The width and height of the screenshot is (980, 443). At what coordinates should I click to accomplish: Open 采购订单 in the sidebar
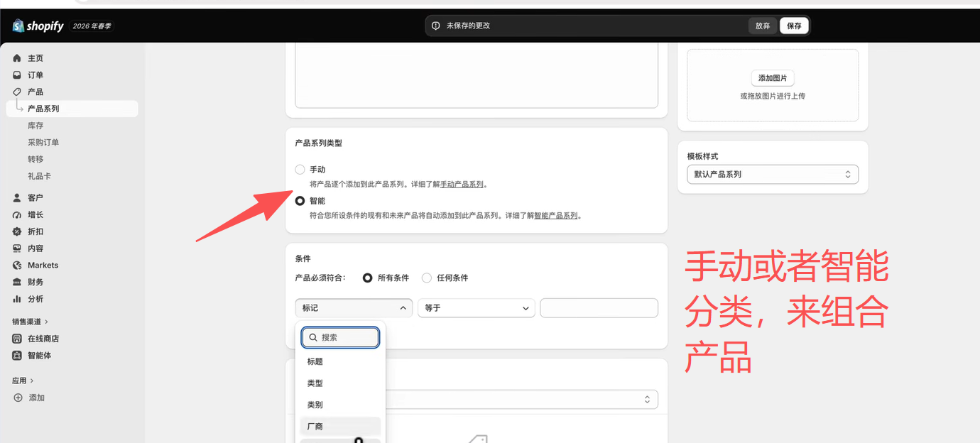coord(43,143)
